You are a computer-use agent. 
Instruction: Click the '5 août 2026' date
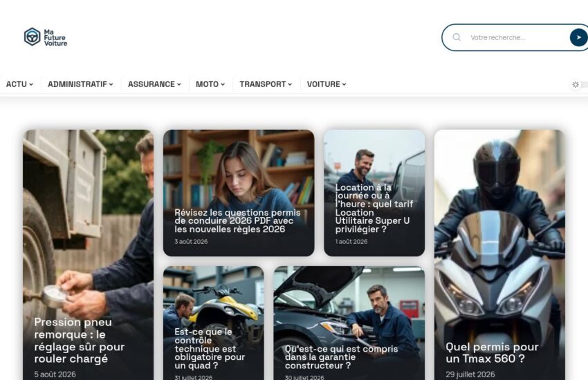click(x=55, y=374)
